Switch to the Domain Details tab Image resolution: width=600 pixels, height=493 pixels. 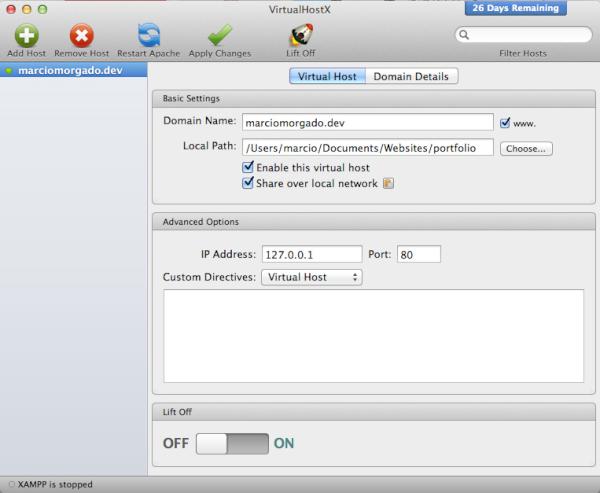pos(411,76)
